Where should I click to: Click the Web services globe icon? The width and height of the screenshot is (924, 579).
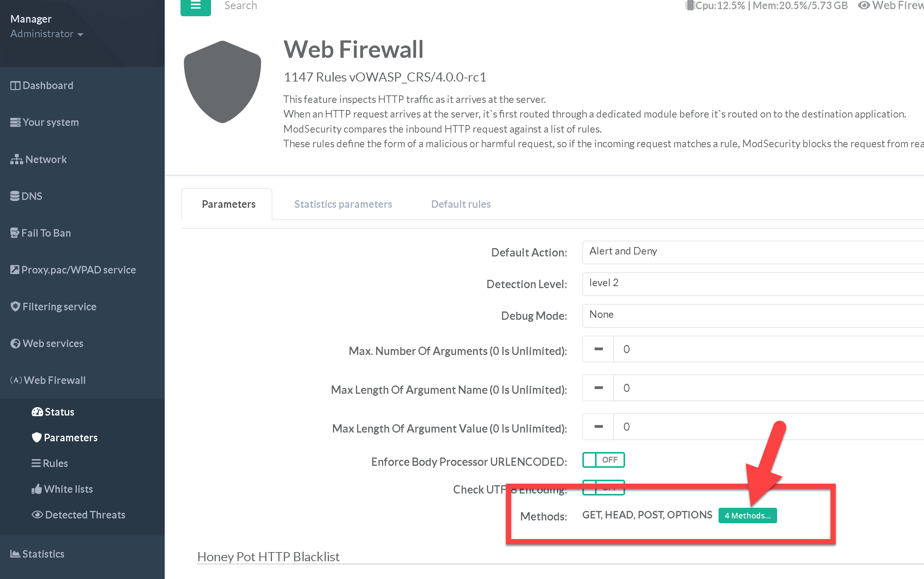coord(15,344)
